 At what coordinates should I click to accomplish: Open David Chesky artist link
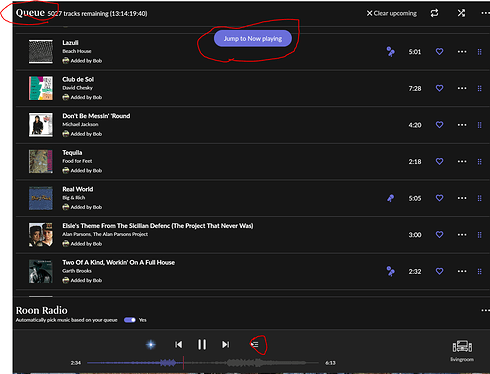coord(77,88)
